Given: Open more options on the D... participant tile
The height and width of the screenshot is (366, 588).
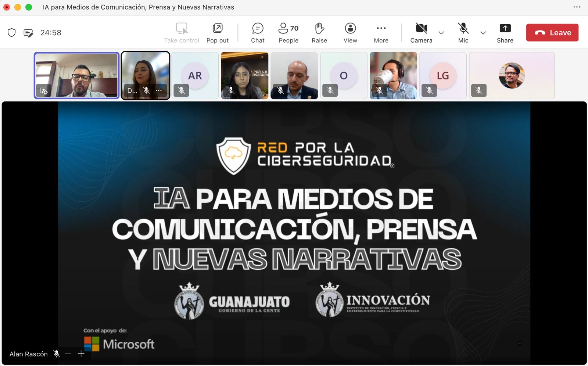Looking at the screenshot, I should (159, 90).
